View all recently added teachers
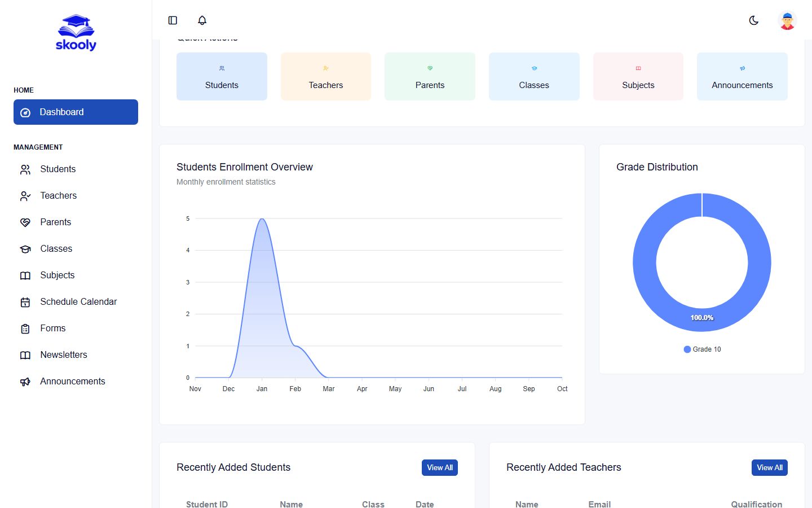This screenshot has height=508, width=812. pos(770,467)
